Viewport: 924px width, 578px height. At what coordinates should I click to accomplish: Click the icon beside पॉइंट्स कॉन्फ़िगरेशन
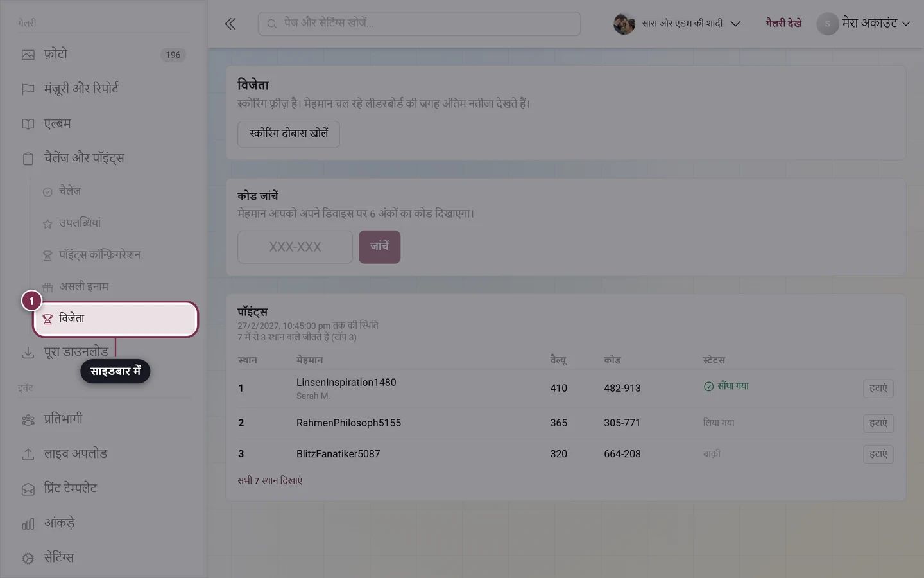pyautogui.click(x=47, y=256)
